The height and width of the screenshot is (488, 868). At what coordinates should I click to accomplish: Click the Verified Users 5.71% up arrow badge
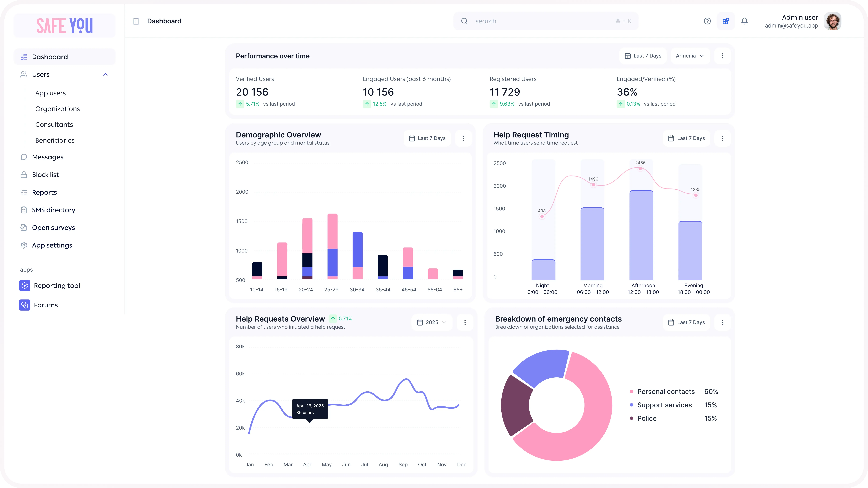(240, 104)
